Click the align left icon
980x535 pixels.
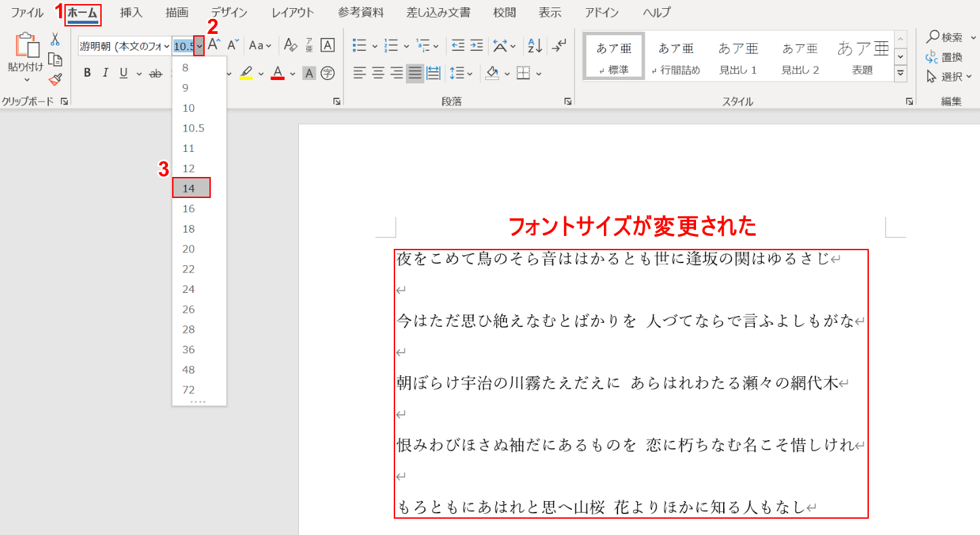click(360, 73)
